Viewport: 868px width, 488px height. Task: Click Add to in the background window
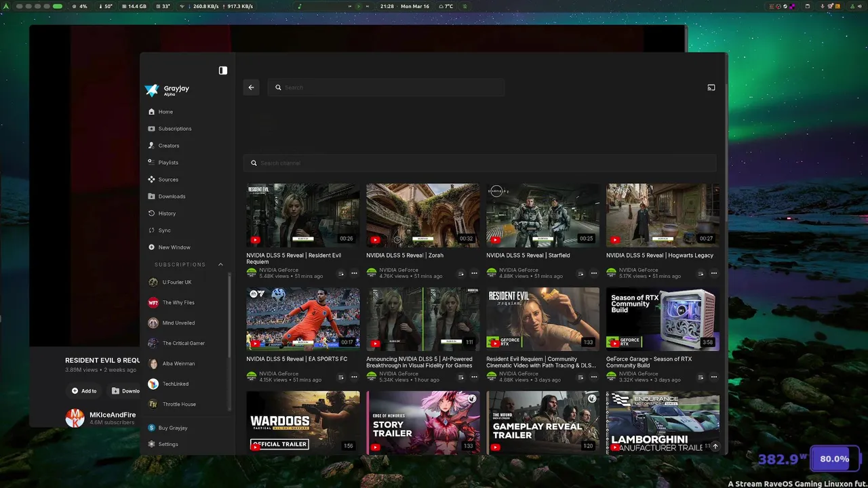point(84,390)
